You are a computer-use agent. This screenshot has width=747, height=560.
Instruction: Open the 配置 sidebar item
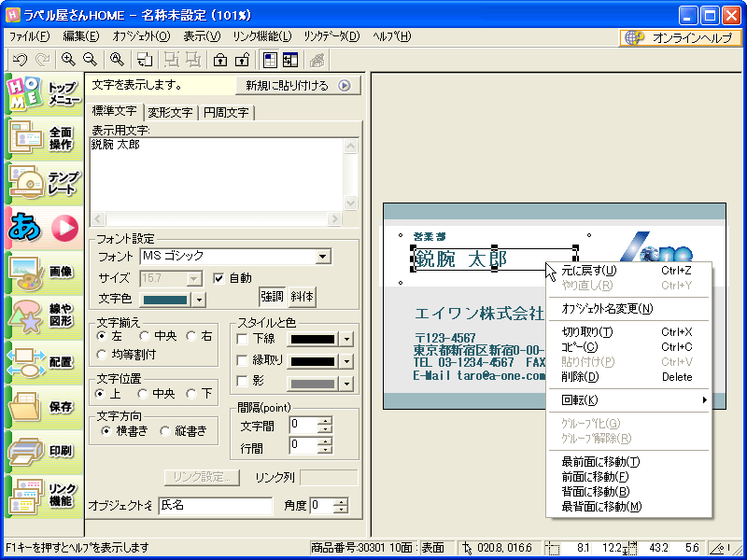[x=44, y=362]
